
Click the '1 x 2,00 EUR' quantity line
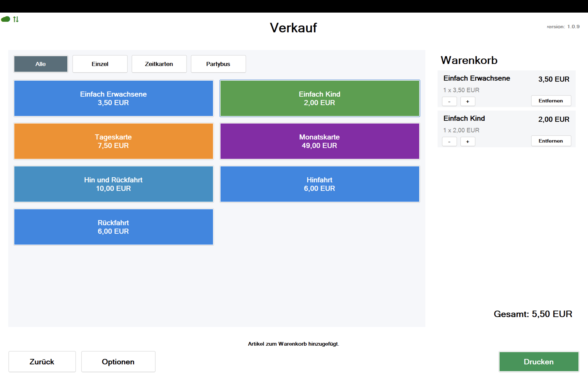point(461,130)
